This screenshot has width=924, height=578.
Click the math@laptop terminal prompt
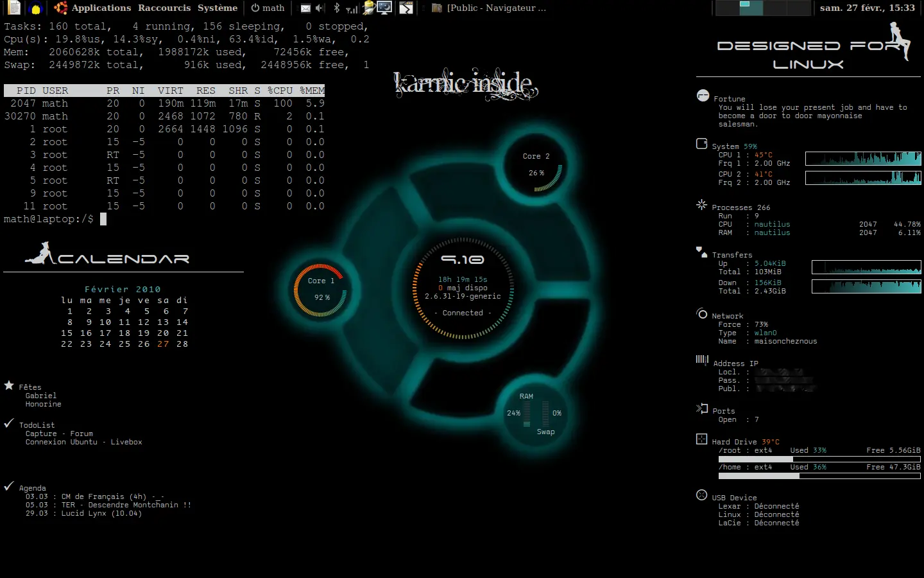(49, 219)
